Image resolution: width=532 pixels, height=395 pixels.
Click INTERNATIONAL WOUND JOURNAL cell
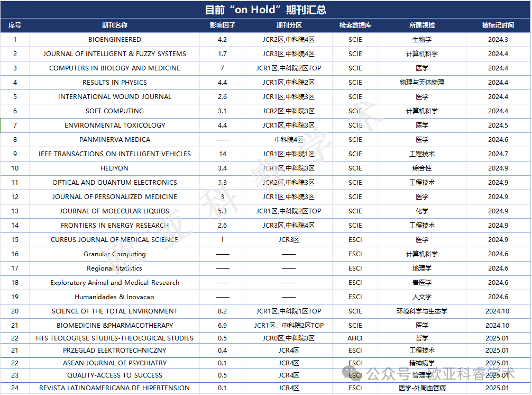coord(115,96)
